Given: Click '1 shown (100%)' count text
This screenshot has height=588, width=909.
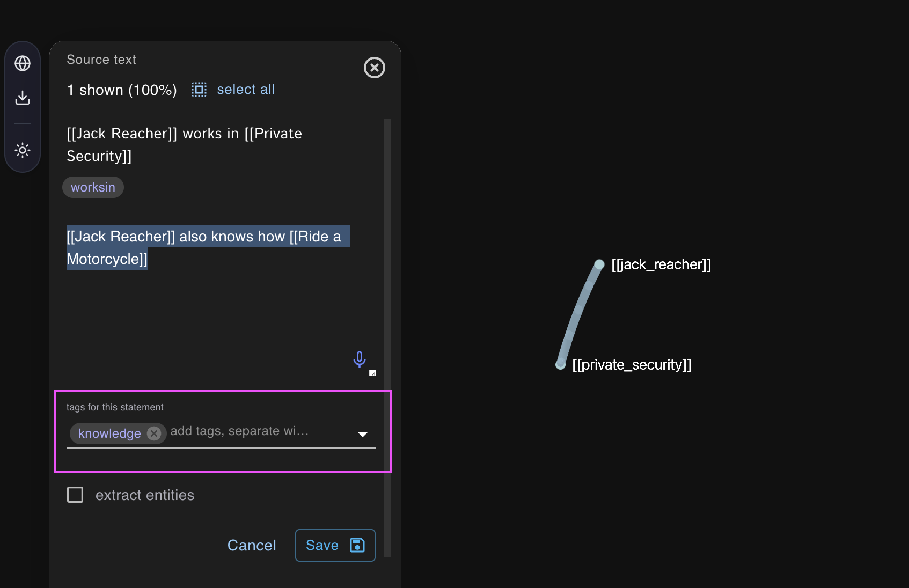Looking at the screenshot, I should click(122, 90).
